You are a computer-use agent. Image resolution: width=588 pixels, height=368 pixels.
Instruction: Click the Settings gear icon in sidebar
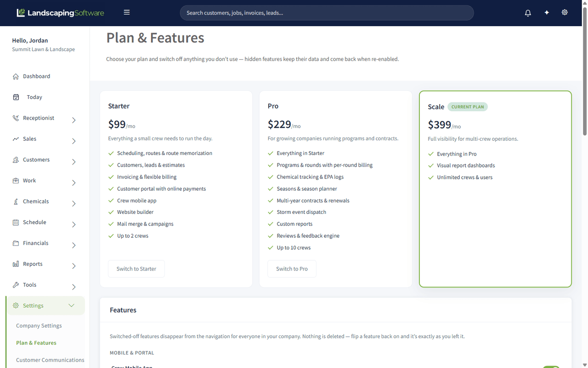(16, 305)
